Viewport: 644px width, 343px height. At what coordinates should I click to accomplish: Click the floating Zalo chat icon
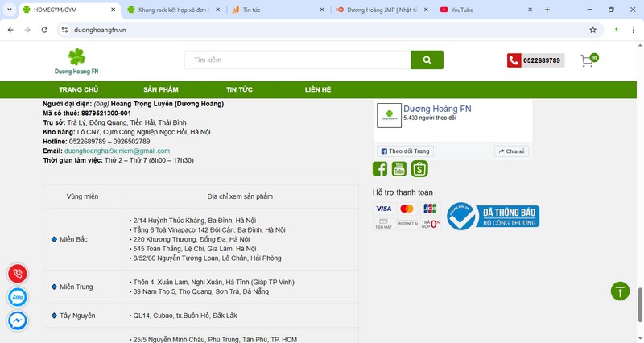pos(17,297)
